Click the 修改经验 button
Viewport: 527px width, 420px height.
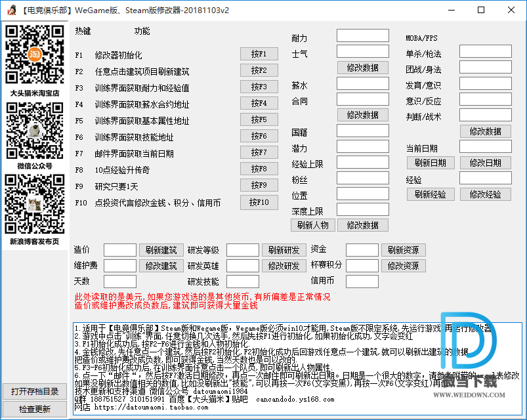coord(485,194)
